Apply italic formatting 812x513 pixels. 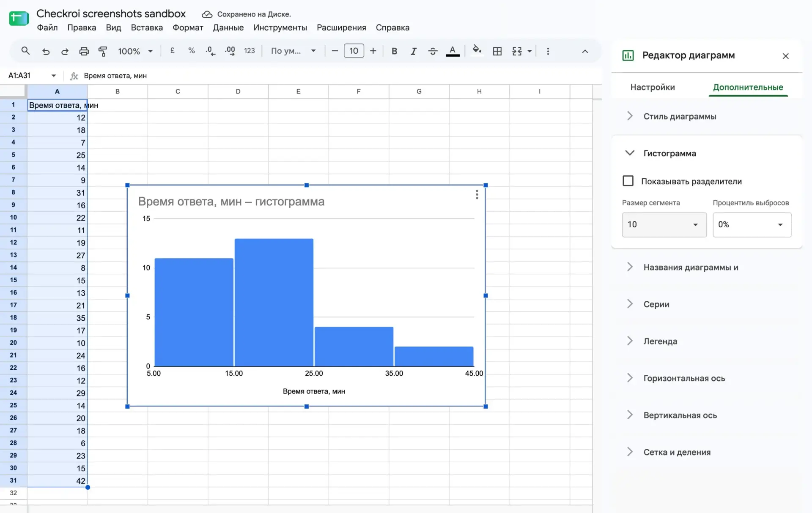(414, 51)
